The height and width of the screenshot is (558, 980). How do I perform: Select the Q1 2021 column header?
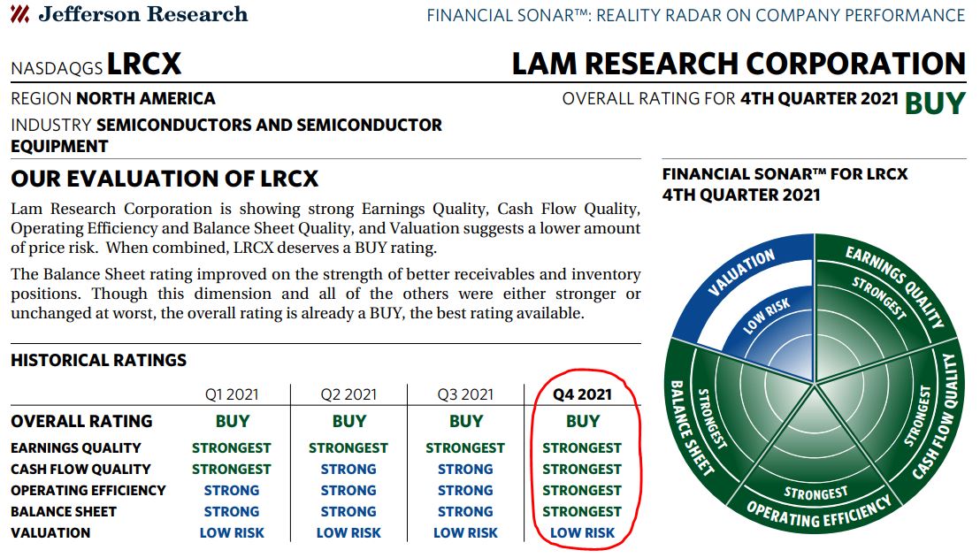[232, 394]
